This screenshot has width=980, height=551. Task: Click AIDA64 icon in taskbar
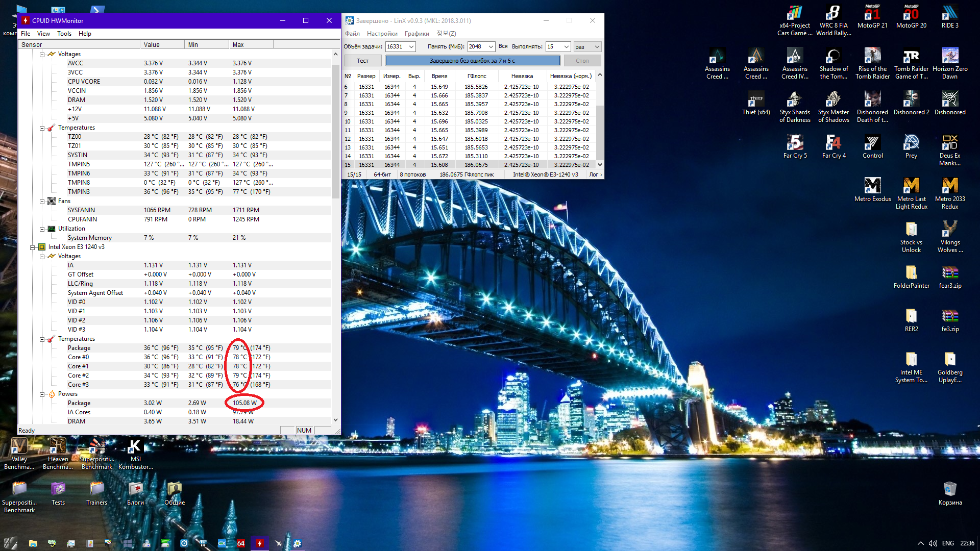241,543
